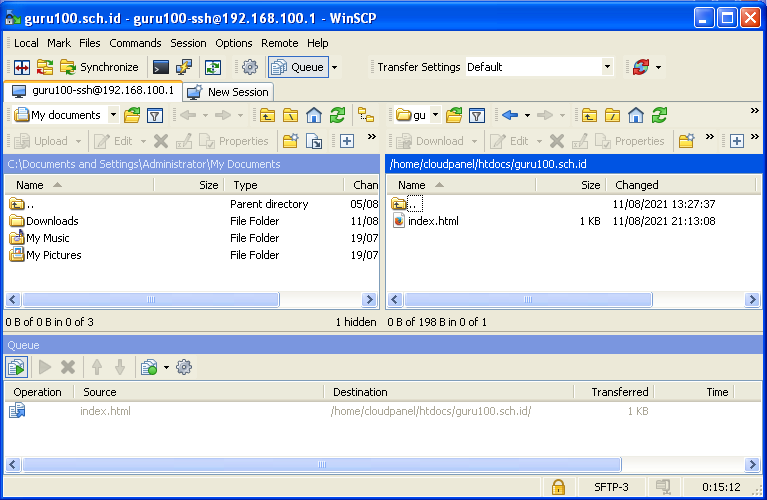767x500 pixels.
Task: Select index.html in the remote panel
Action: pos(433,221)
